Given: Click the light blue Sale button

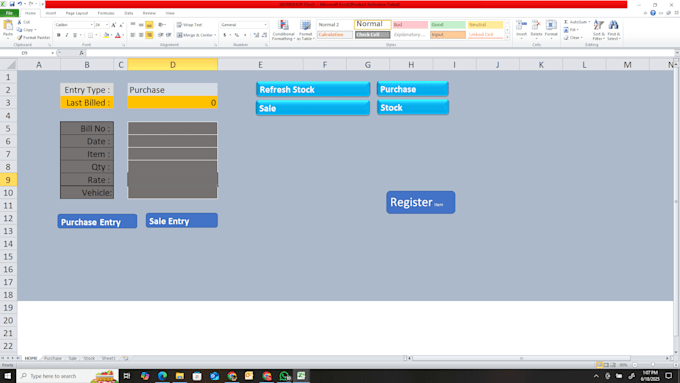Looking at the screenshot, I should [x=313, y=108].
